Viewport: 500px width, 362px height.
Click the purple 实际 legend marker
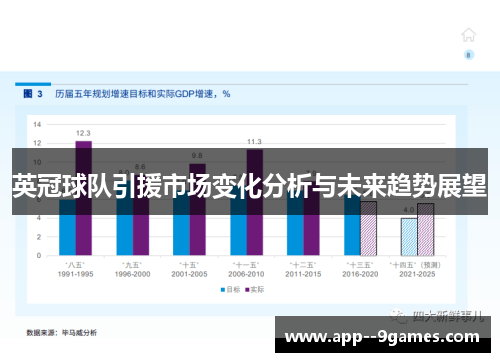coord(247,290)
